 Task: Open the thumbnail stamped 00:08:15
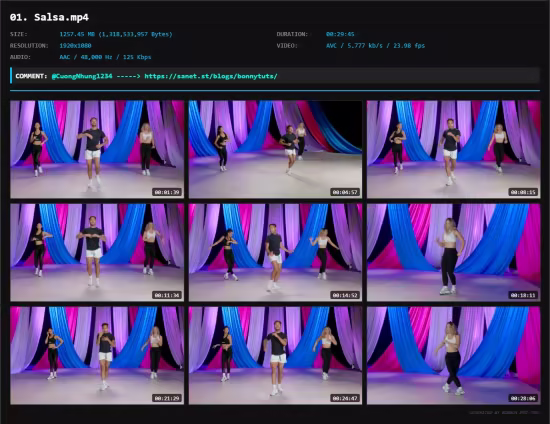tap(454, 149)
